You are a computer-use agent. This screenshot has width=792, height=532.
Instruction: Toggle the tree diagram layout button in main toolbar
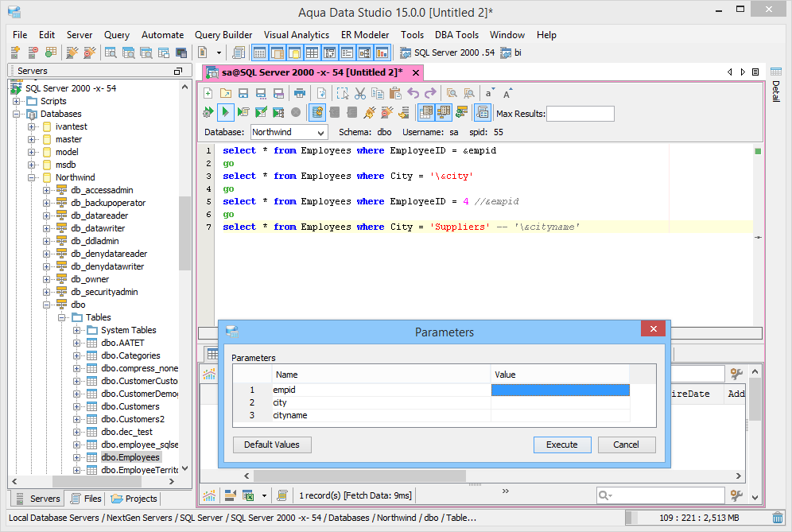(365, 52)
